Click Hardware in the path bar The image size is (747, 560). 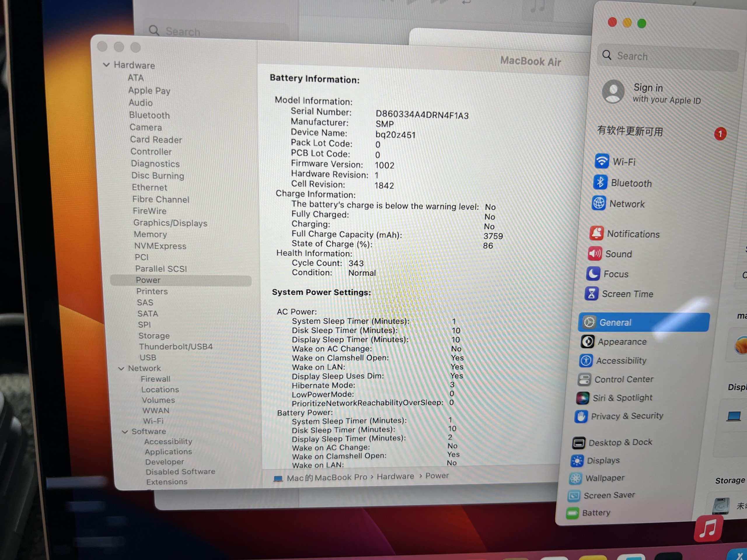[395, 476]
